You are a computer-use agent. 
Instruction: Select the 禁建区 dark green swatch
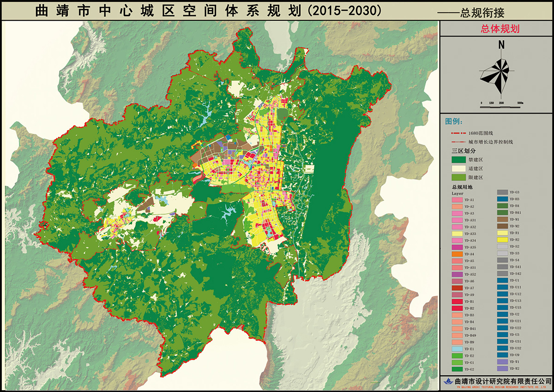(x=457, y=160)
